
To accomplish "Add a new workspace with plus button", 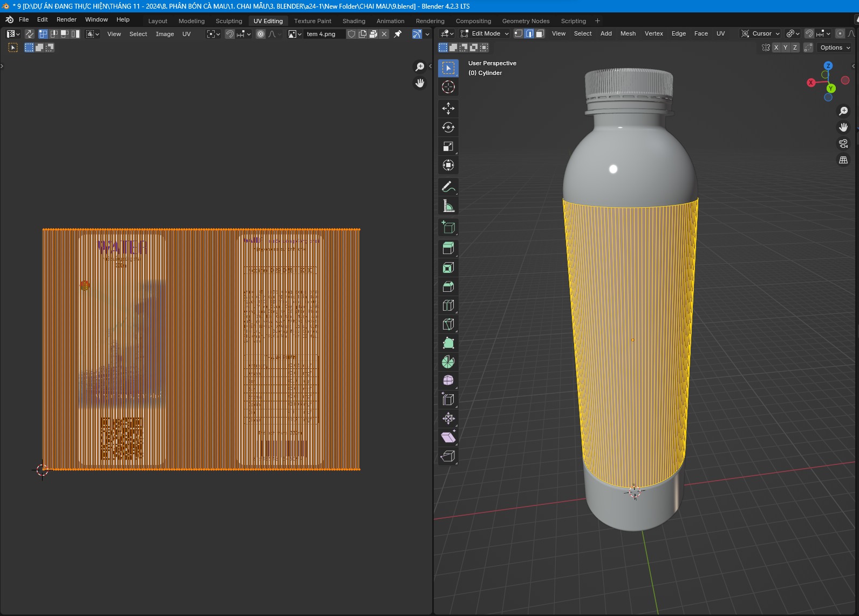I will 597,21.
